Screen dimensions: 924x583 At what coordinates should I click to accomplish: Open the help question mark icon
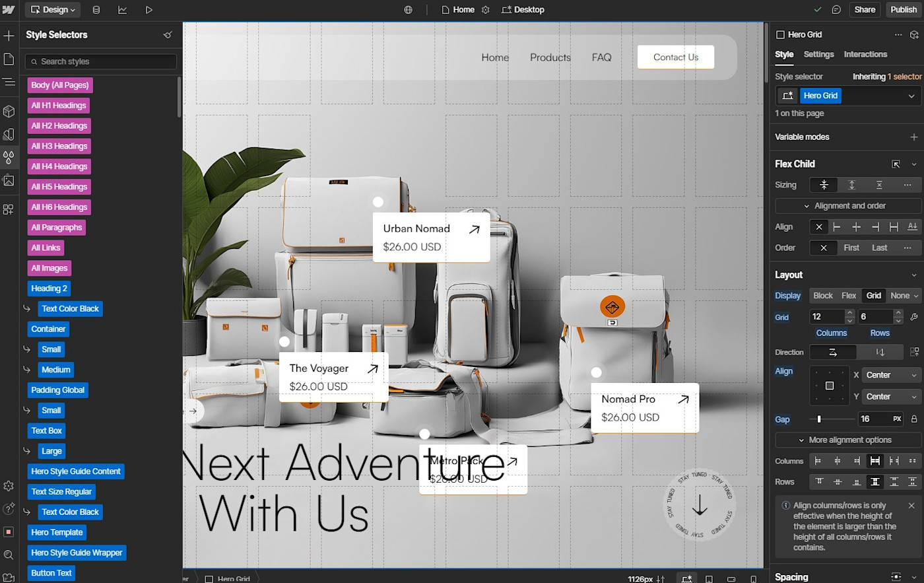[x=9, y=508]
